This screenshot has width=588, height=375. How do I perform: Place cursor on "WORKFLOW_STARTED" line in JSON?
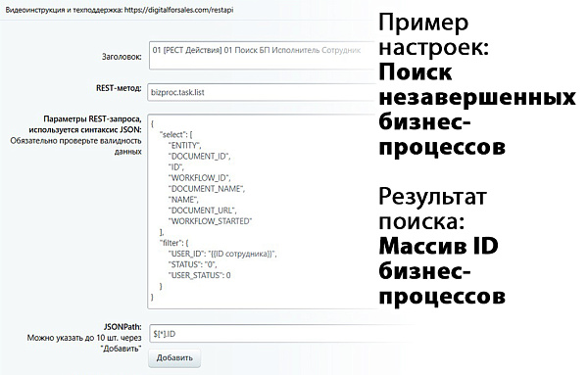[x=211, y=221]
